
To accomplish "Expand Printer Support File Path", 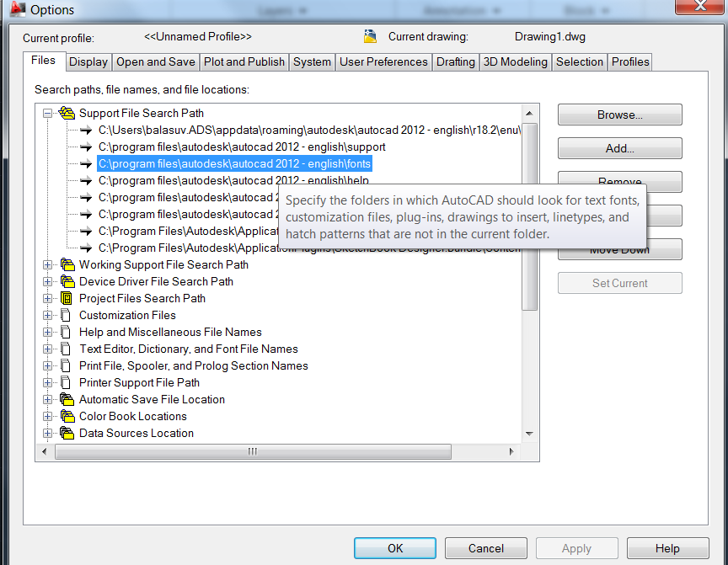I will tap(47, 382).
